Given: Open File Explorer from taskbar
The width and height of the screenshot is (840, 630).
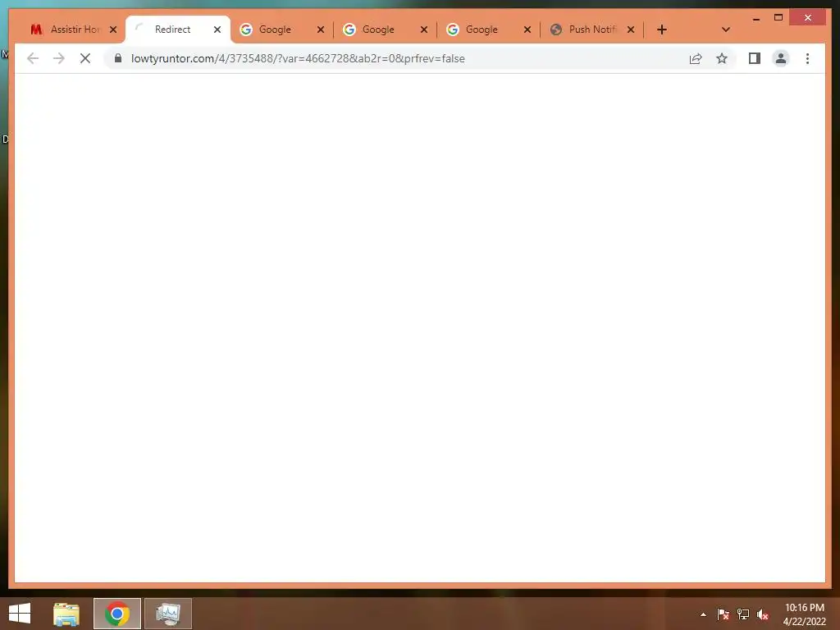Looking at the screenshot, I should click(66, 614).
